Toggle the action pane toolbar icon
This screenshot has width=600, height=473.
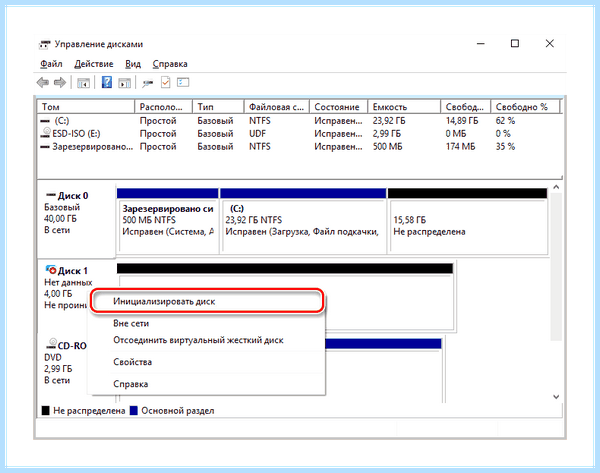pos(124,83)
